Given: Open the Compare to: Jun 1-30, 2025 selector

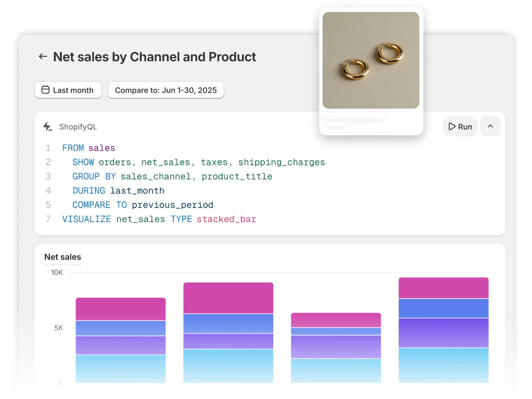Looking at the screenshot, I should [166, 89].
